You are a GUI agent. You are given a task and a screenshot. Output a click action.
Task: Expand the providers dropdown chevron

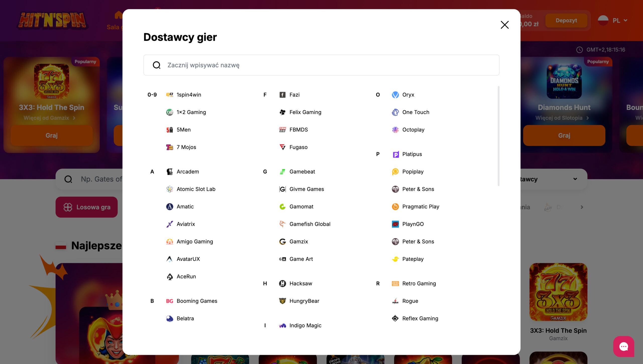click(575, 179)
